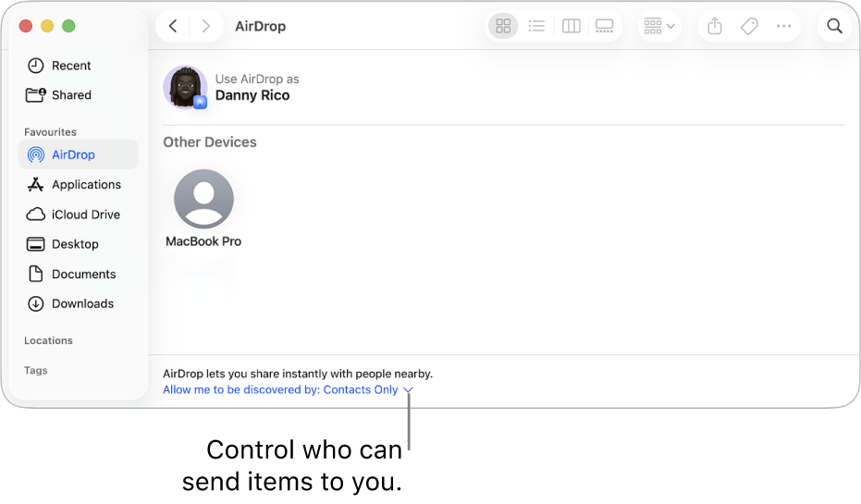Image resolution: width=861 pixels, height=504 pixels.
Task: Open Recent in the sidebar
Action: click(x=78, y=66)
